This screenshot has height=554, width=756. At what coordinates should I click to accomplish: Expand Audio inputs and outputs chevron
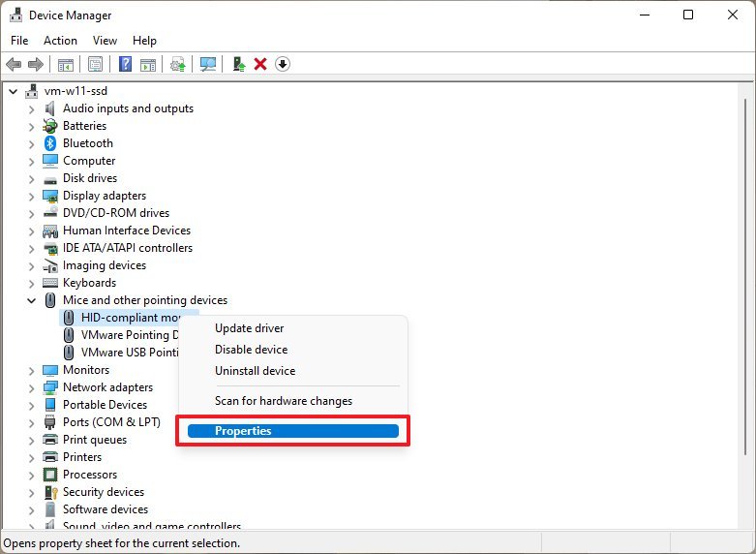pyautogui.click(x=31, y=109)
